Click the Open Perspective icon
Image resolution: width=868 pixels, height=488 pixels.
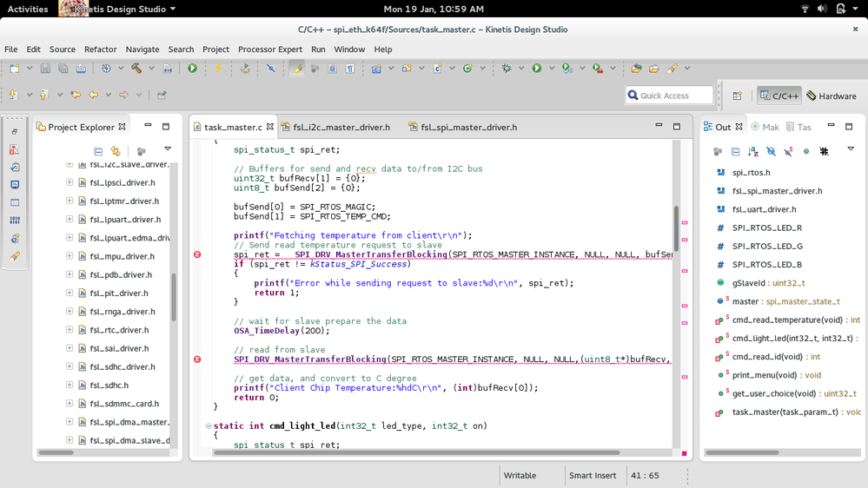[737, 96]
